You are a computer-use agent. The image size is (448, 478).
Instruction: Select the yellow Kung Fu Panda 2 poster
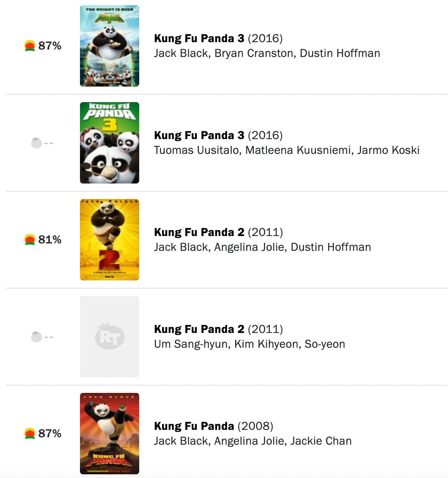(x=109, y=239)
